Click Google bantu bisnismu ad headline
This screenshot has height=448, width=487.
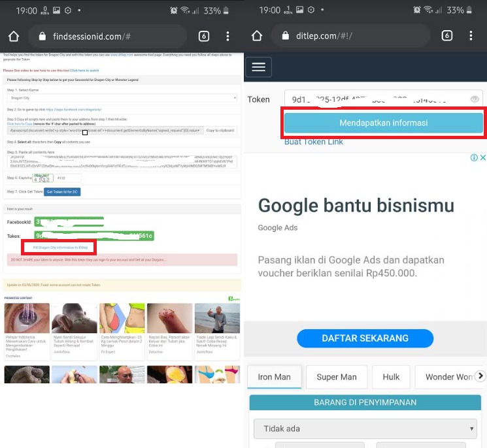[x=356, y=205]
